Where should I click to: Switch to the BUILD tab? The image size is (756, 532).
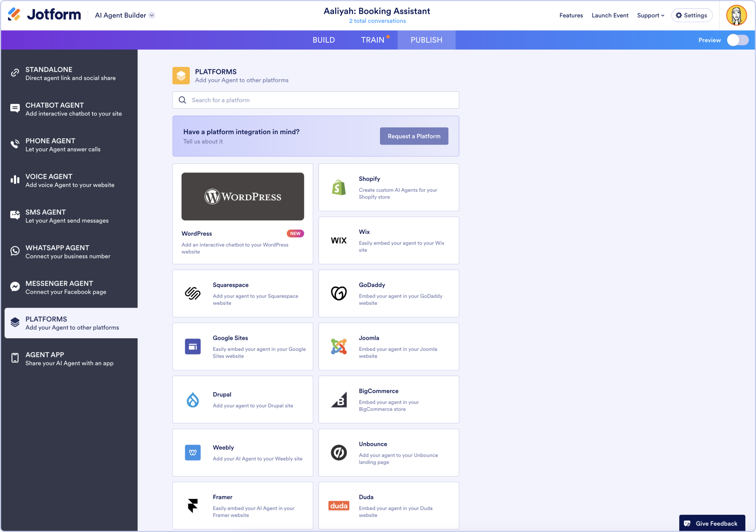click(324, 40)
